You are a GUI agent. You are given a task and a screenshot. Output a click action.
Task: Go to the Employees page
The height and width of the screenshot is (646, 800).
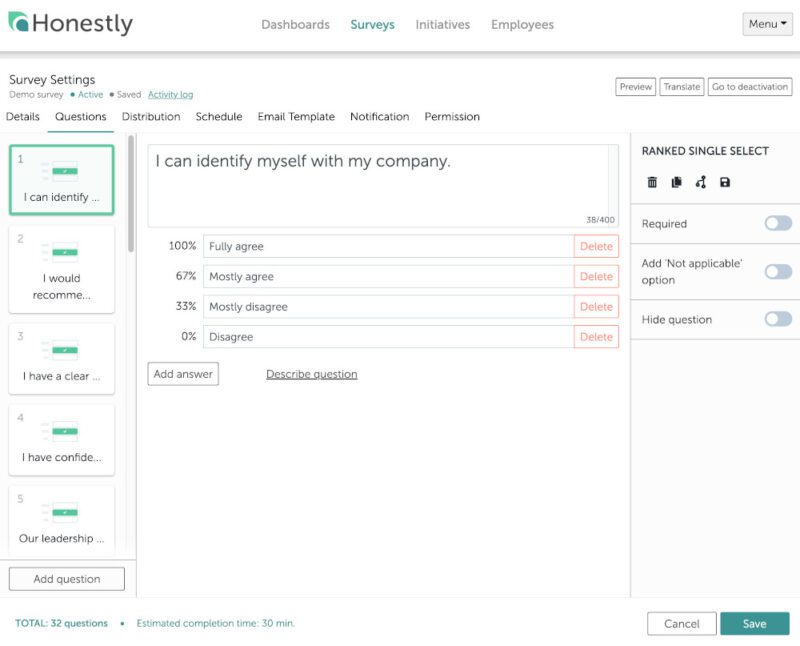(x=522, y=24)
